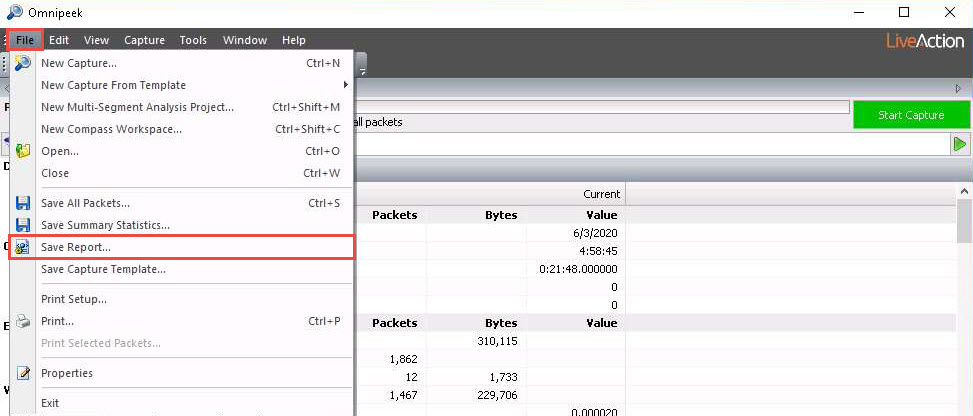Click the LiveAction logo
The height and width of the screenshot is (416, 973).
click(x=925, y=42)
